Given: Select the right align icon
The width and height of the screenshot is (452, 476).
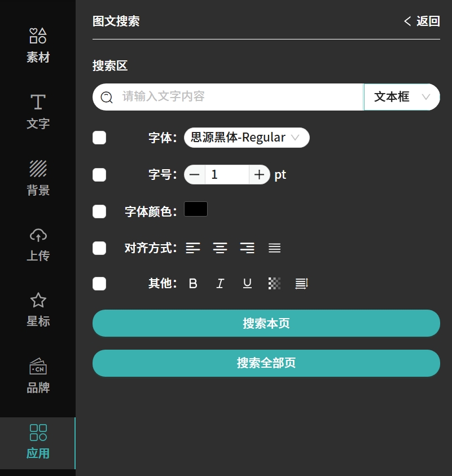Looking at the screenshot, I should click(247, 248).
